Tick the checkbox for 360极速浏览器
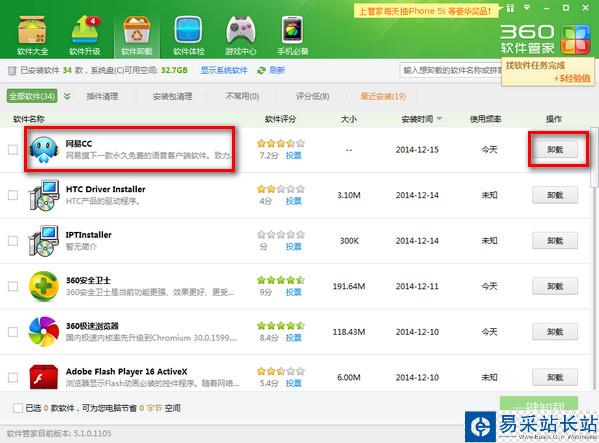The height and width of the screenshot is (443, 599). tap(13, 331)
